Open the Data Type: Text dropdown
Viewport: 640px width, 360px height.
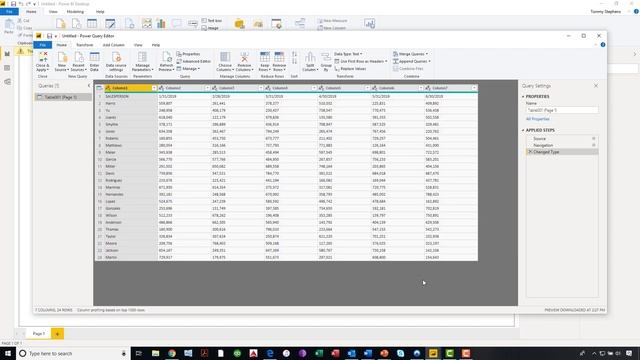click(x=348, y=54)
